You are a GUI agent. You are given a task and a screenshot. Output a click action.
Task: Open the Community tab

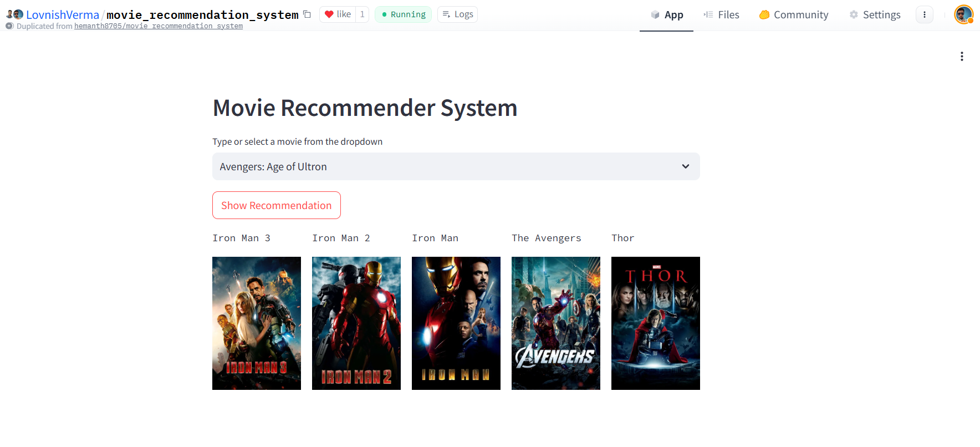click(x=794, y=15)
